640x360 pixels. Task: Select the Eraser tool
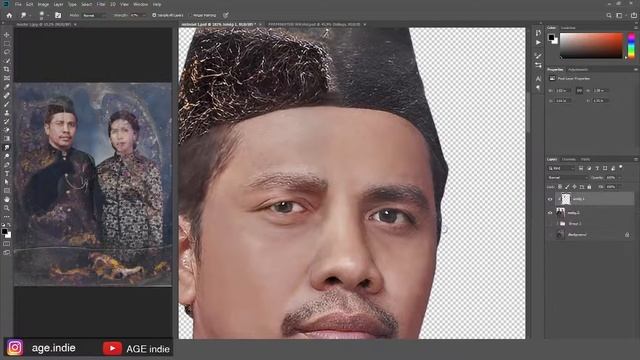click(7, 130)
